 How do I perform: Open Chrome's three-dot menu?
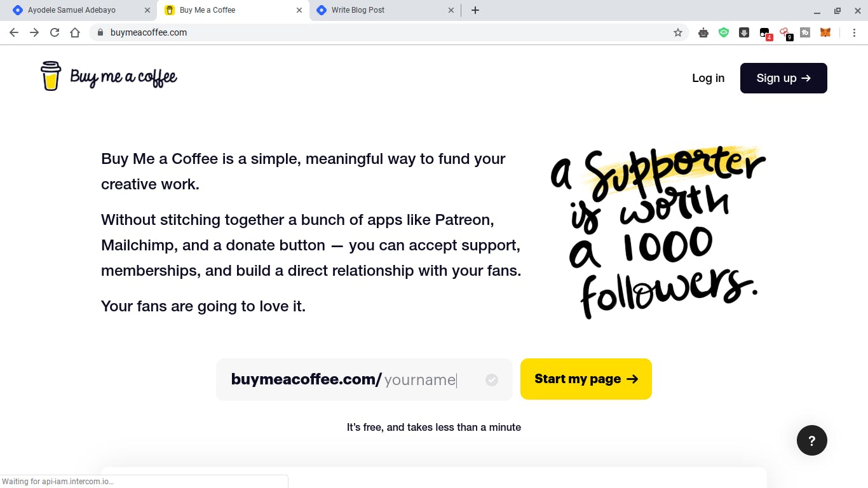pos(855,32)
